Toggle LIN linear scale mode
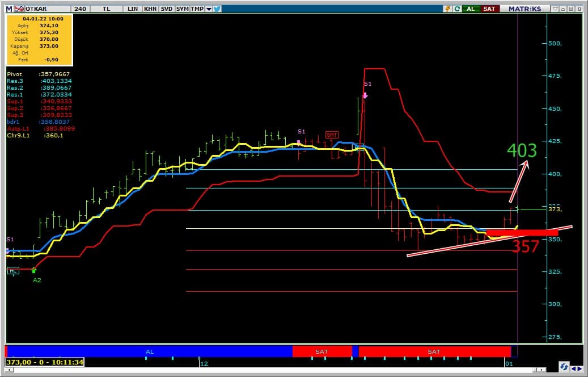Screen dimensions: 588x377 click(133, 9)
